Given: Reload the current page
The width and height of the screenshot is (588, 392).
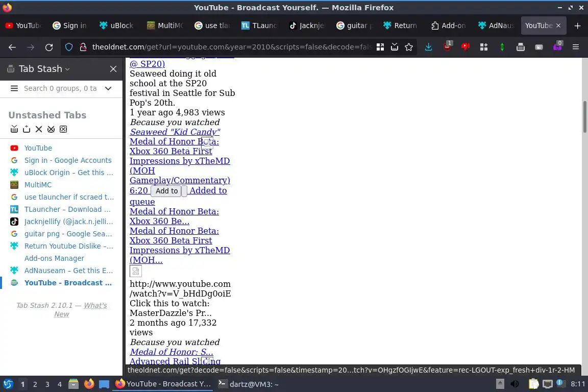Looking at the screenshot, I should click(x=49, y=47).
